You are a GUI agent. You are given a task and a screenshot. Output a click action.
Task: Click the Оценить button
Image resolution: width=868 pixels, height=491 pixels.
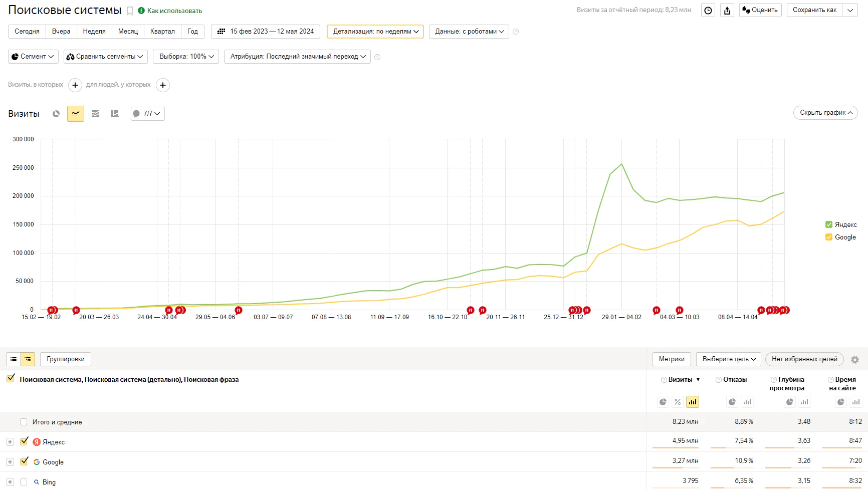pyautogui.click(x=760, y=10)
